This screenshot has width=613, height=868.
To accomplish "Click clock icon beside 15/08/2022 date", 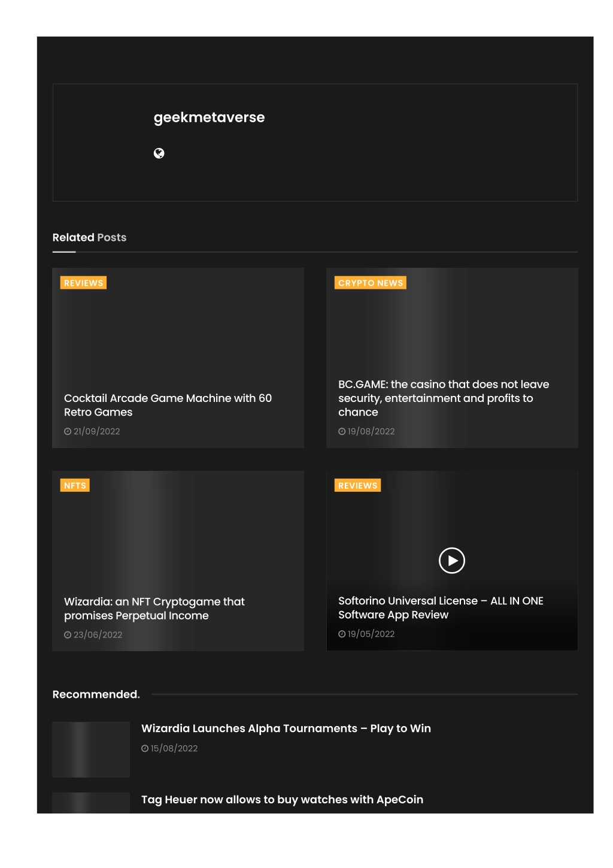I will click(x=145, y=748).
